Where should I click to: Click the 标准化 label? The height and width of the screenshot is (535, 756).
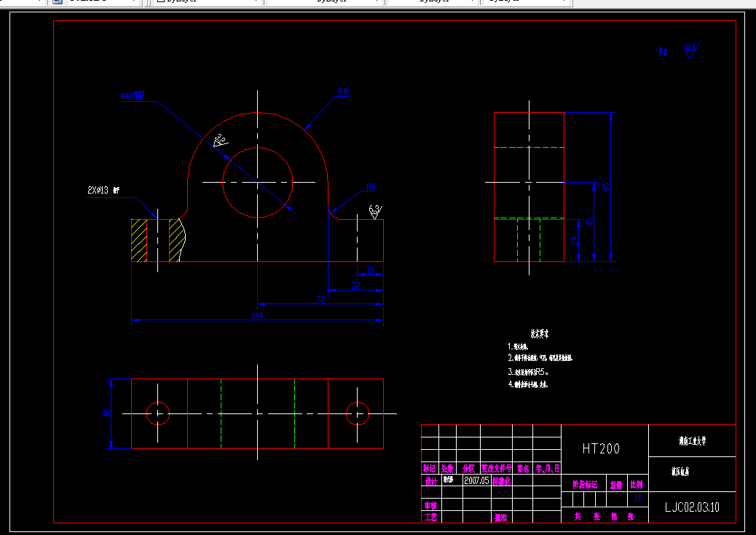[501, 481]
